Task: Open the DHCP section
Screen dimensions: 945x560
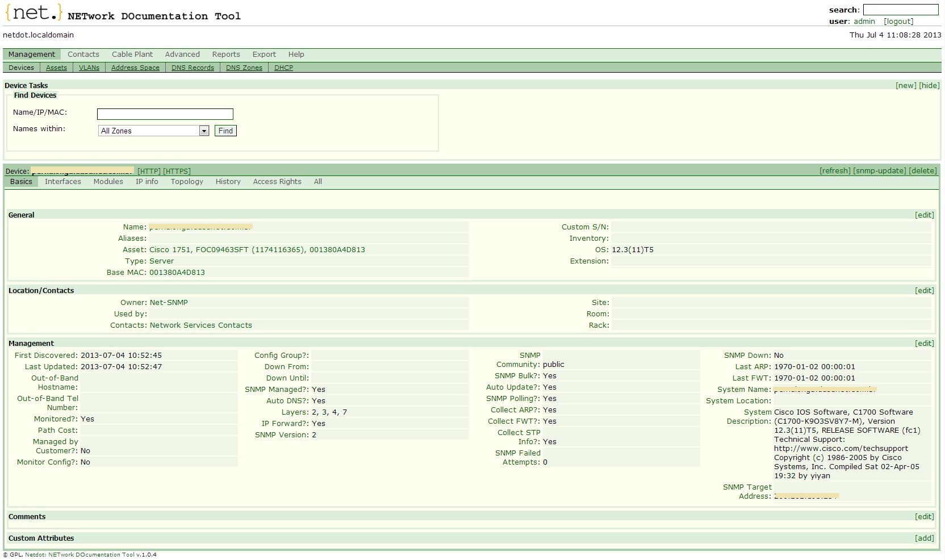Action: pos(283,67)
